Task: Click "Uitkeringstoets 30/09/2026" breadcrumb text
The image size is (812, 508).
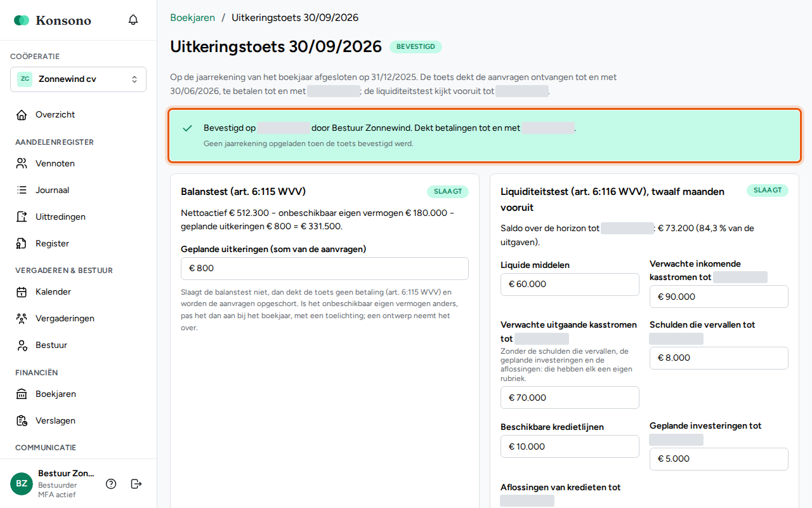Action: tap(295, 18)
